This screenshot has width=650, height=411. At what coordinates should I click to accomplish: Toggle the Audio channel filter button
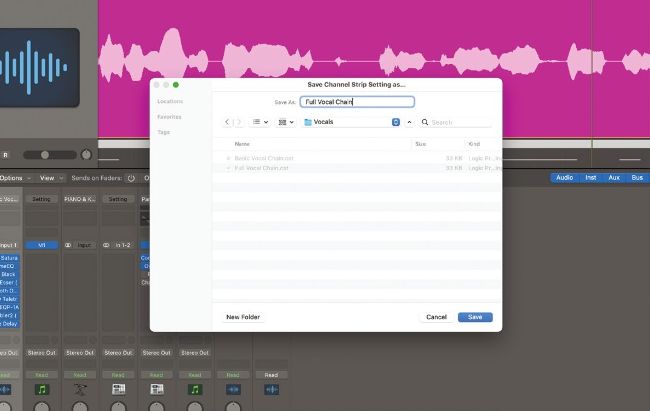(565, 178)
